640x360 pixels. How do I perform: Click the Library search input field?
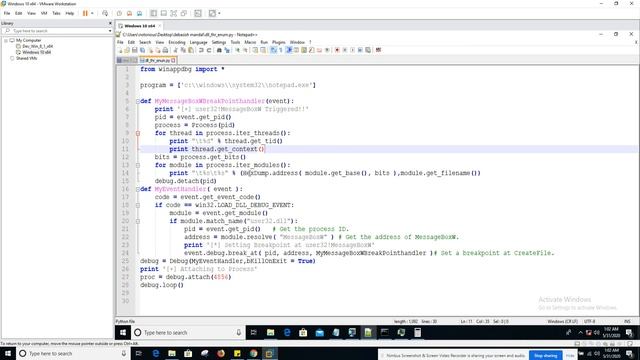tap(57, 31)
